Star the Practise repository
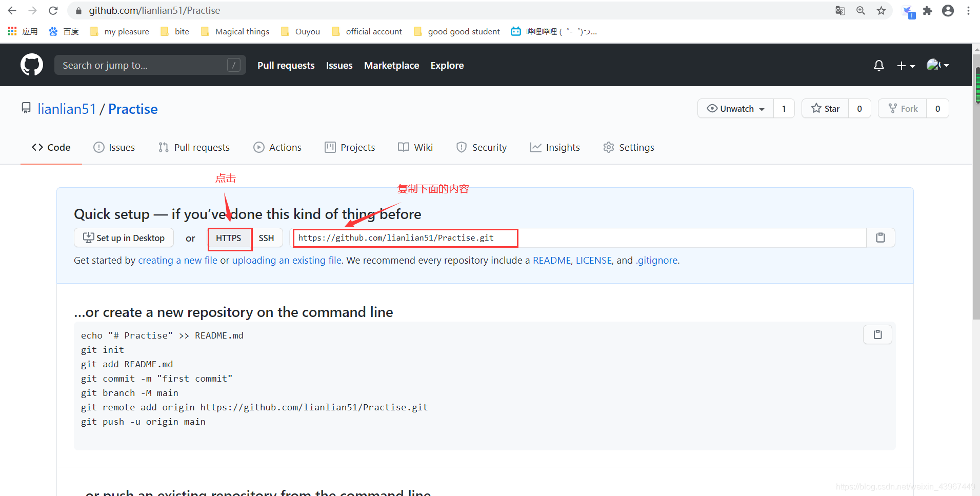The image size is (980, 496). click(x=825, y=109)
